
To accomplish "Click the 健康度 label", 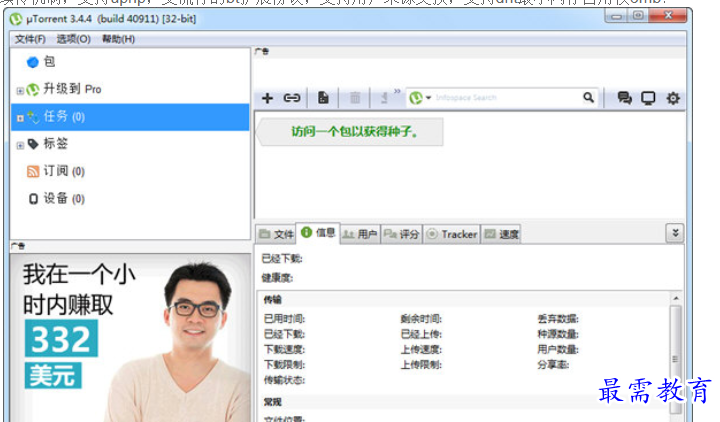I will [x=277, y=278].
